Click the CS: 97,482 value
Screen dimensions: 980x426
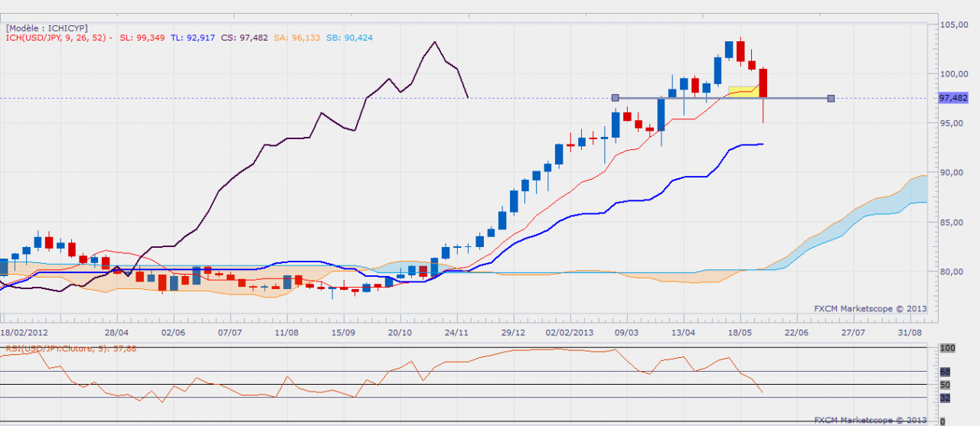[243, 37]
